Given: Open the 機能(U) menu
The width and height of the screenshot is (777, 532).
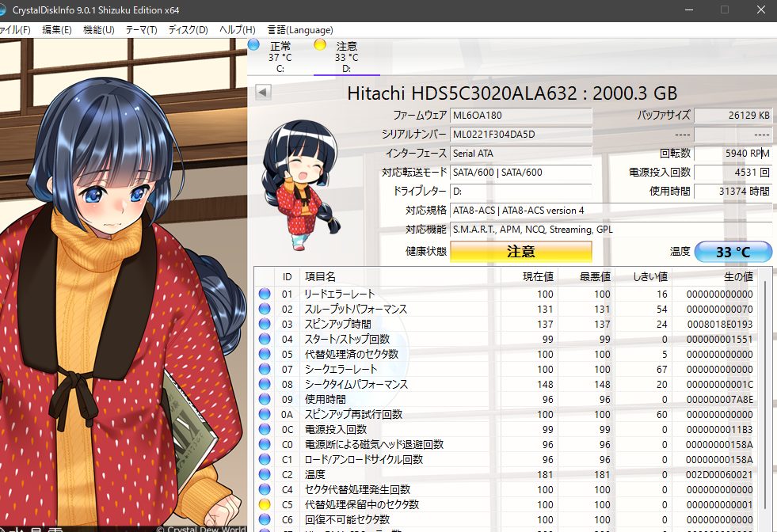Looking at the screenshot, I should click(99, 30).
